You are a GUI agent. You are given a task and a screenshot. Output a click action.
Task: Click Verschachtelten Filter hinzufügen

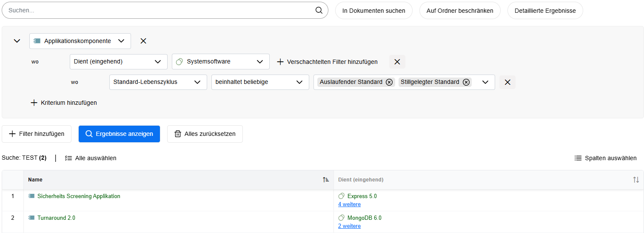[x=327, y=62]
